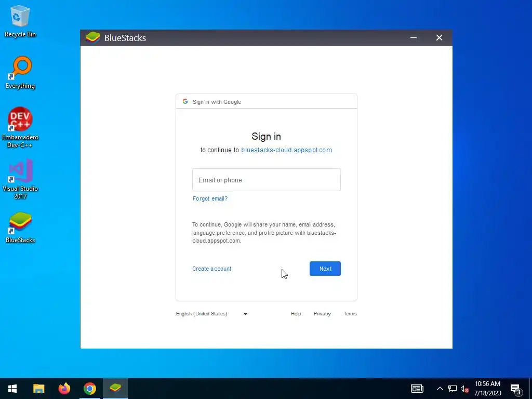Open the English (United States) language dropdown
The image size is (532, 399).
[212, 313]
